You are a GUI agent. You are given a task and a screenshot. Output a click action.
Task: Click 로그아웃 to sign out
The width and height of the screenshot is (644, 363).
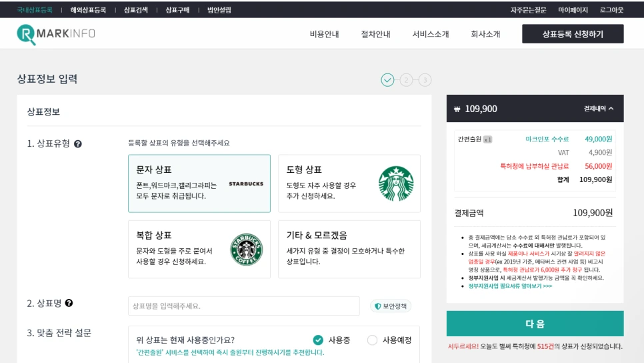[611, 10]
